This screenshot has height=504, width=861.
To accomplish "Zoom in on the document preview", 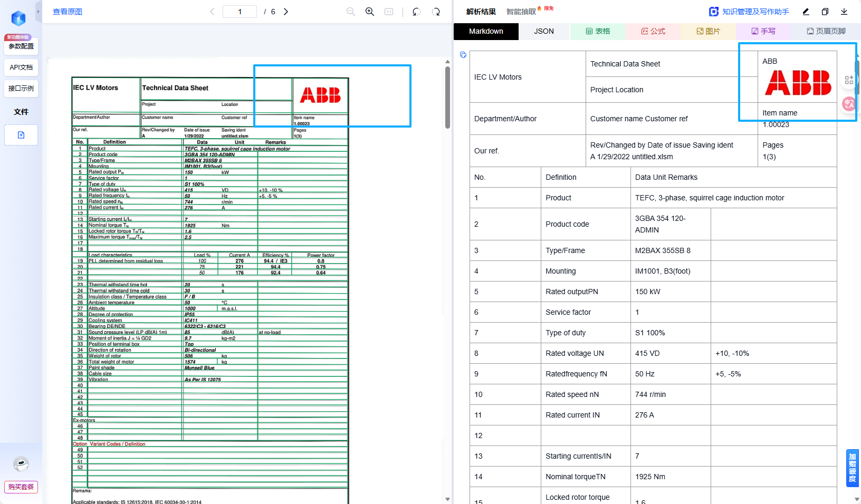I will click(370, 12).
